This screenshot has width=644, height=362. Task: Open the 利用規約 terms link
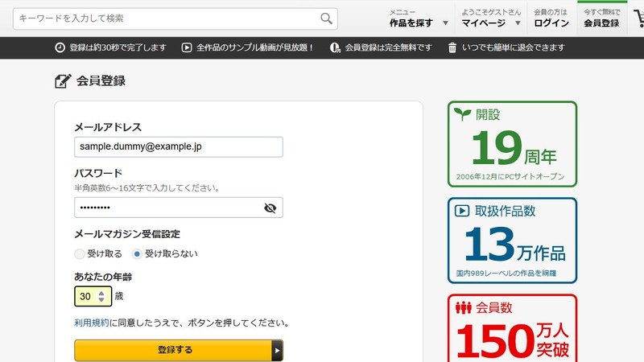pos(92,323)
